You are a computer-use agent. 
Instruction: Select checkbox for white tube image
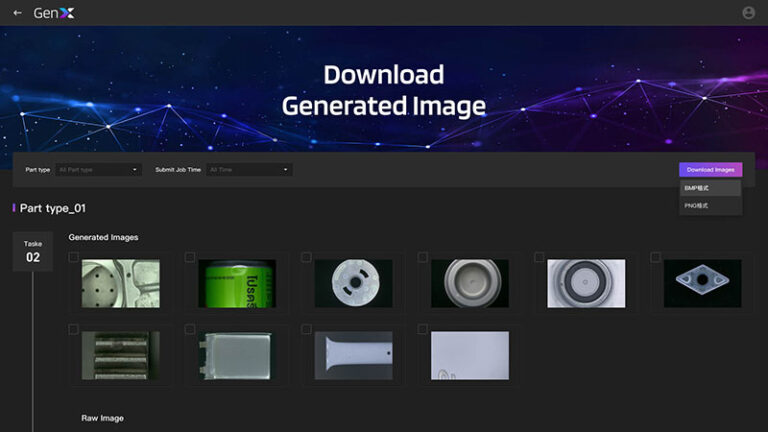306,329
